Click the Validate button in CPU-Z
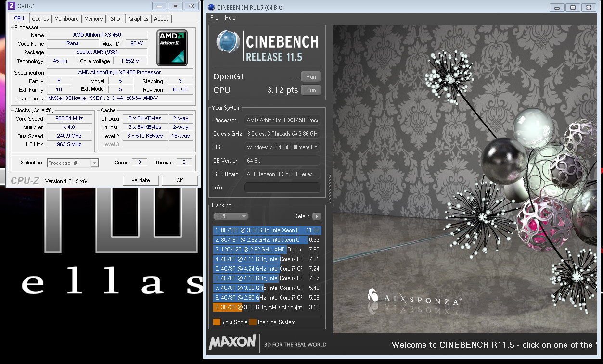603x364 pixels. pyautogui.click(x=140, y=180)
